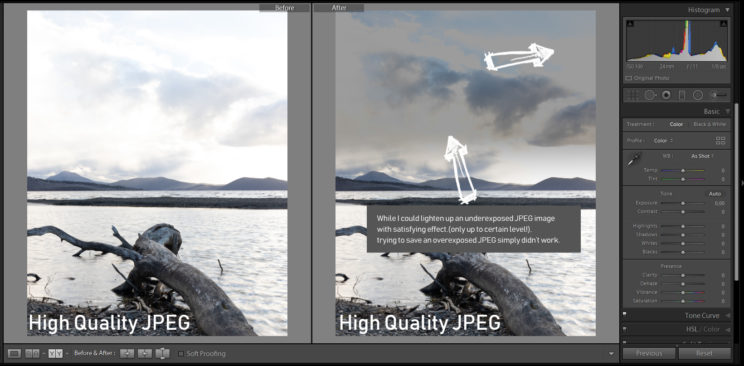Choose Black & White treatment
The height and width of the screenshot is (366, 744).
(x=709, y=124)
